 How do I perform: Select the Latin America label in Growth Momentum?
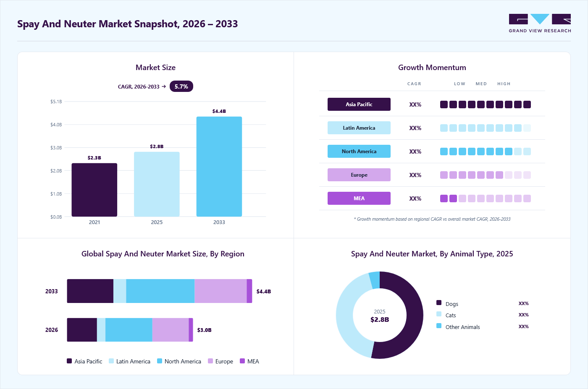[359, 128]
